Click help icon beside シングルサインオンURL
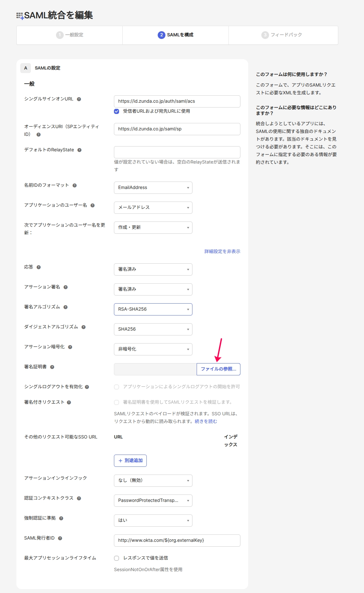 pyautogui.click(x=79, y=99)
